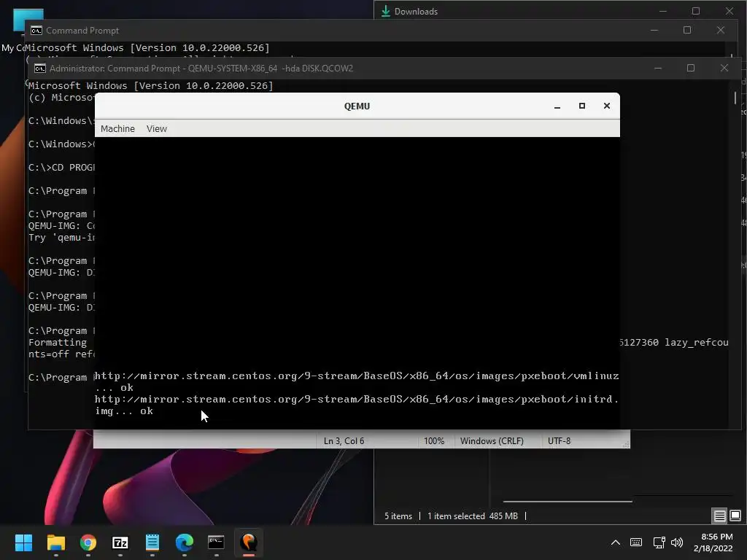Open network status tray icon
Image resolution: width=747 pixels, height=560 pixels.
[x=659, y=542]
